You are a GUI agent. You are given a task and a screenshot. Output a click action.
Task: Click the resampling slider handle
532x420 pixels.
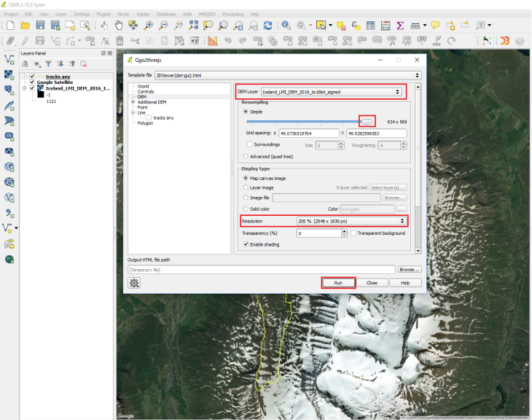[x=368, y=122]
